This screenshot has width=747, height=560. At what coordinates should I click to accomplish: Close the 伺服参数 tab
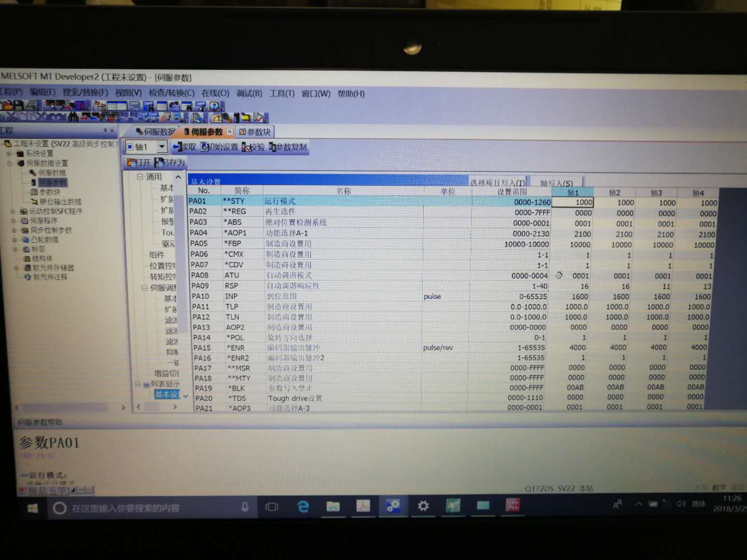pyautogui.click(x=229, y=132)
